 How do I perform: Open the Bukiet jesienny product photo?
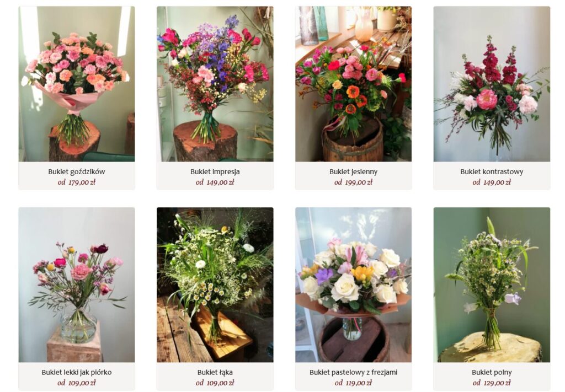coord(354,84)
